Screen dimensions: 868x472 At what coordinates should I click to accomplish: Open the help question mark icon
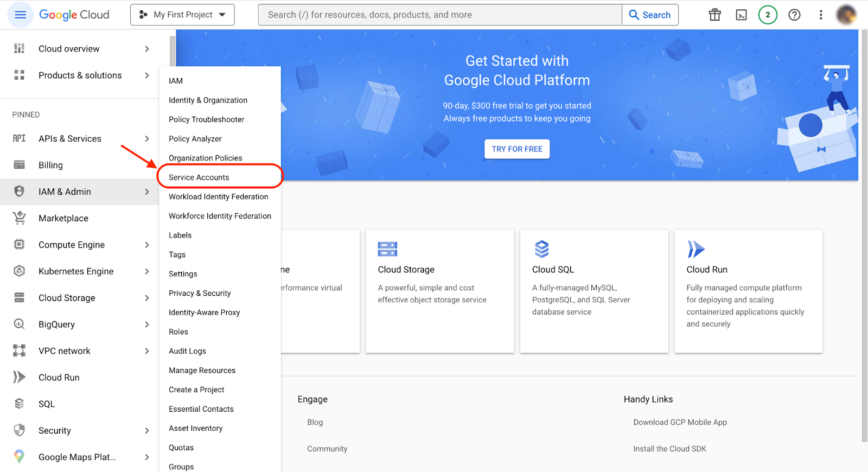(794, 15)
